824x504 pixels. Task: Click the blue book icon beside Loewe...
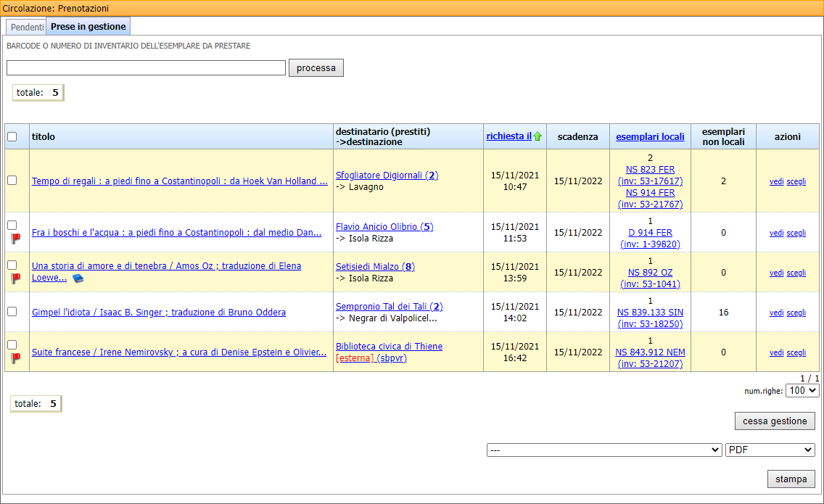click(78, 278)
